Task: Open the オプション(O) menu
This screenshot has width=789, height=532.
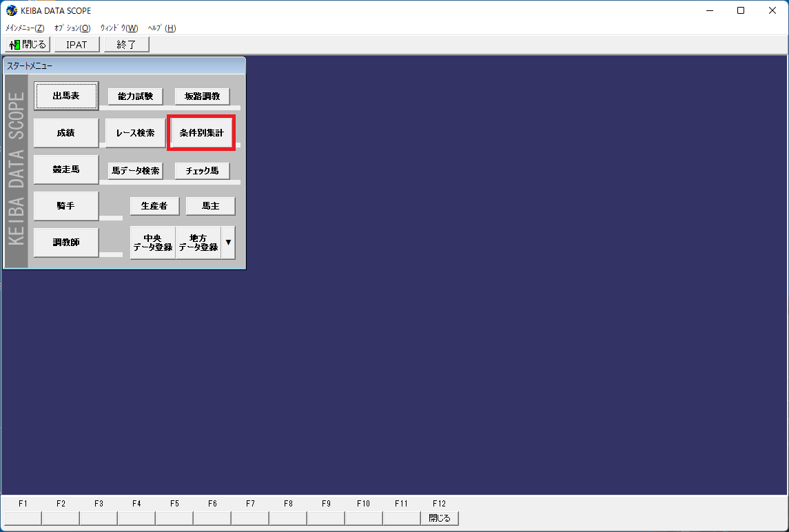Action: pos(72,28)
